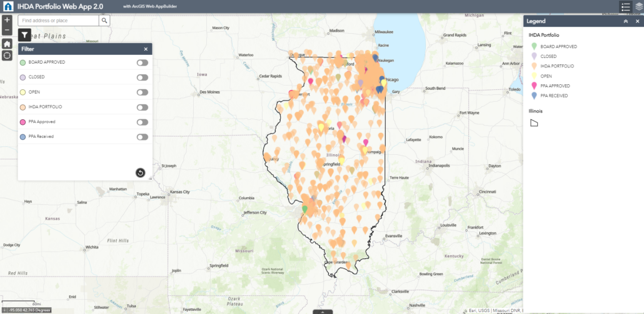
Task: Toggle the BOARD APPROVED filter
Action: pos(143,62)
